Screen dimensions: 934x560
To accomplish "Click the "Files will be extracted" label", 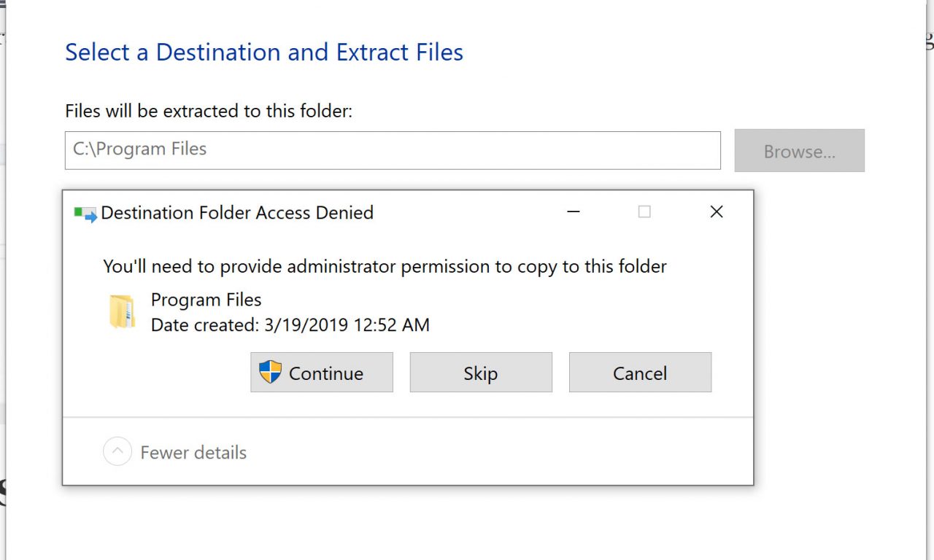I will (x=209, y=112).
